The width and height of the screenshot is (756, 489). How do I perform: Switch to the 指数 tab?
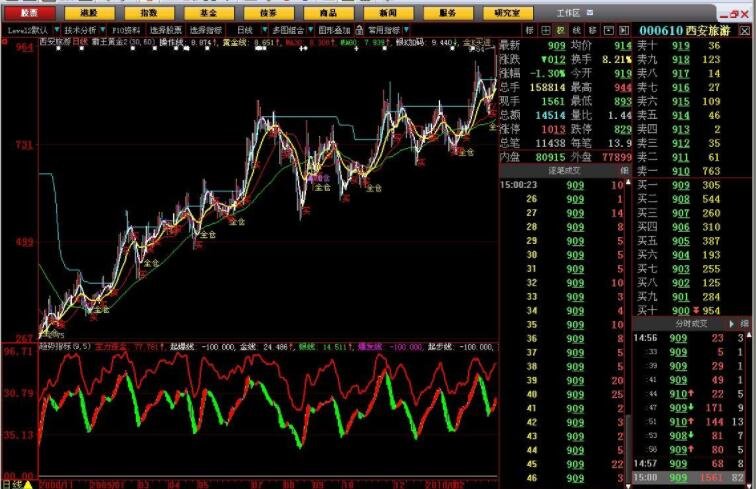pos(149,13)
